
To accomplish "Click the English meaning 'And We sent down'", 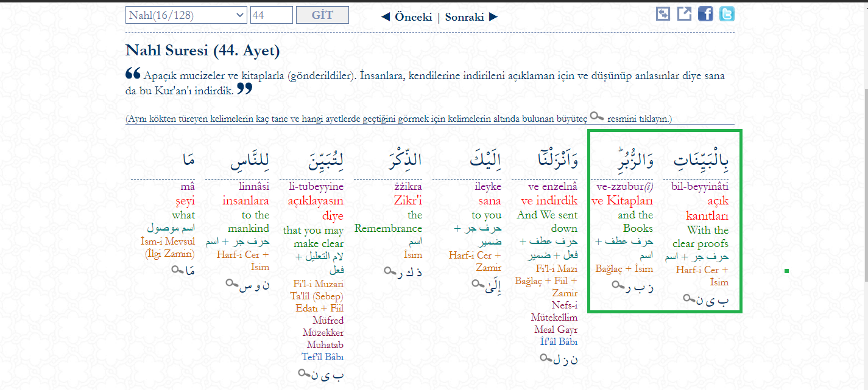I will coord(547,221).
